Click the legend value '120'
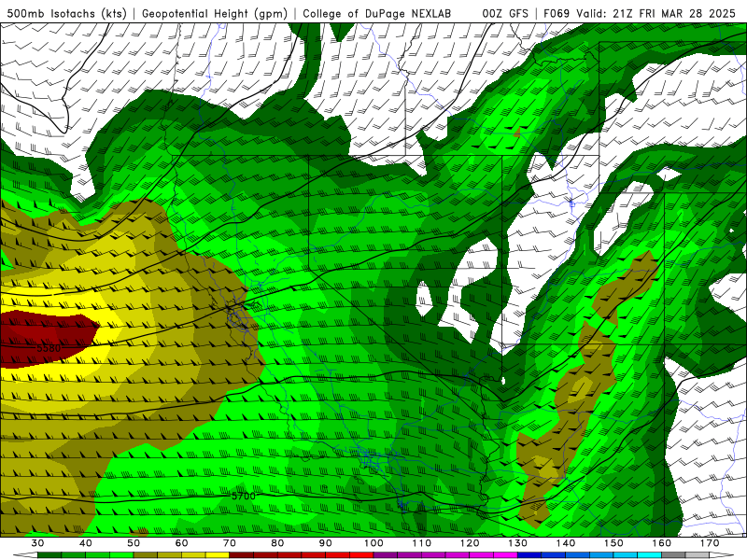This screenshot has height=560, width=747. pos(470,543)
